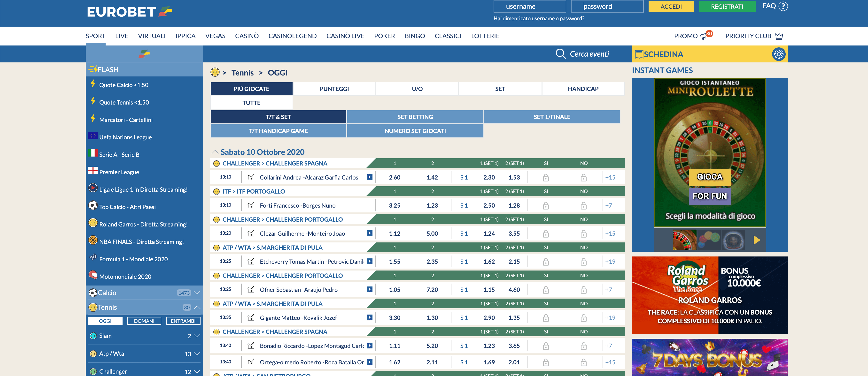
Task: Click the search magnifier icon
Action: point(560,54)
